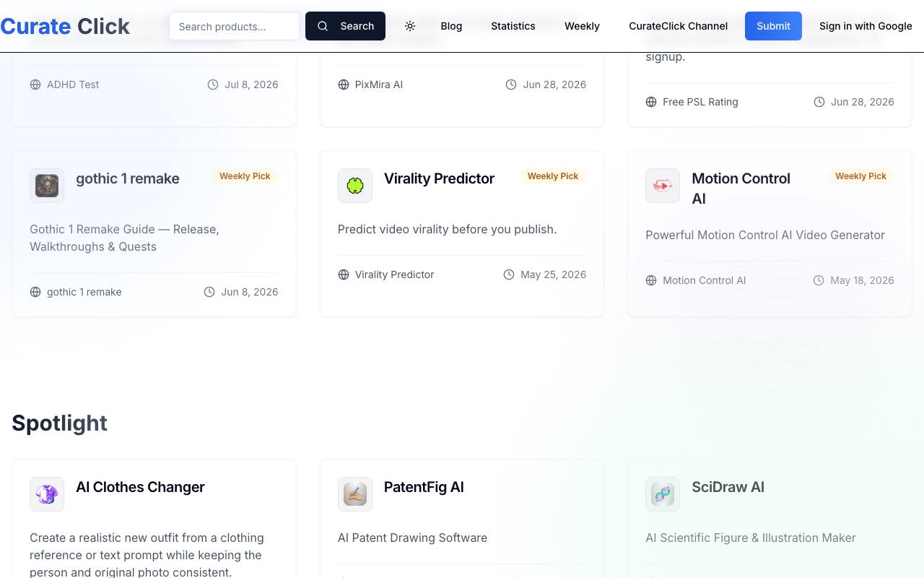Click the Search button

coord(345,26)
